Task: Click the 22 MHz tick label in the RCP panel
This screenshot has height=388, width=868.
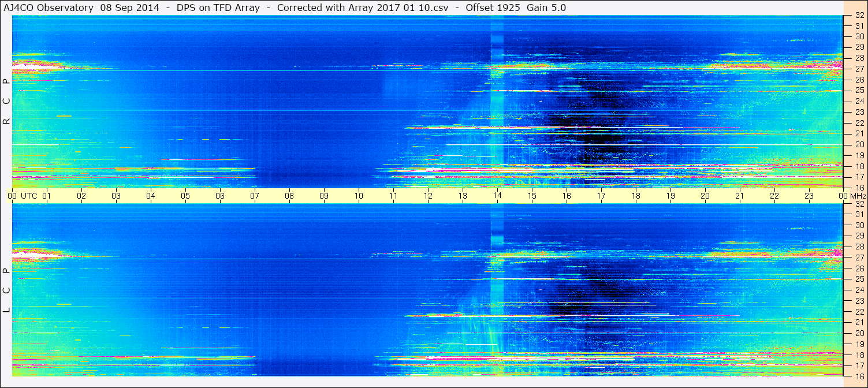Action: tap(859, 123)
